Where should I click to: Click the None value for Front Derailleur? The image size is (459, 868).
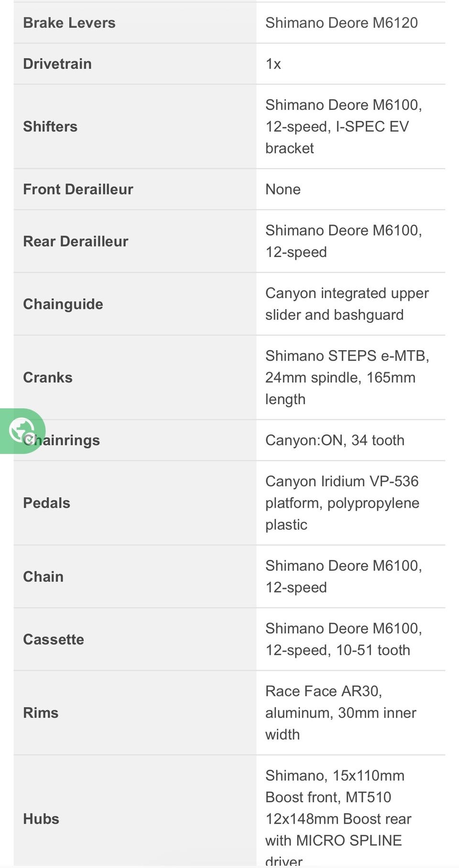point(283,189)
